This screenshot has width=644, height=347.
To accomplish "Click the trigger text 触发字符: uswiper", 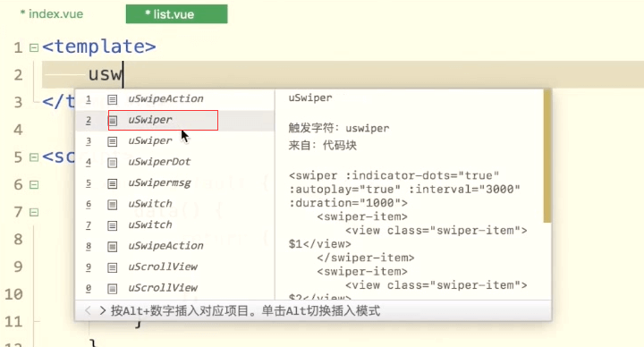I will click(x=338, y=128).
